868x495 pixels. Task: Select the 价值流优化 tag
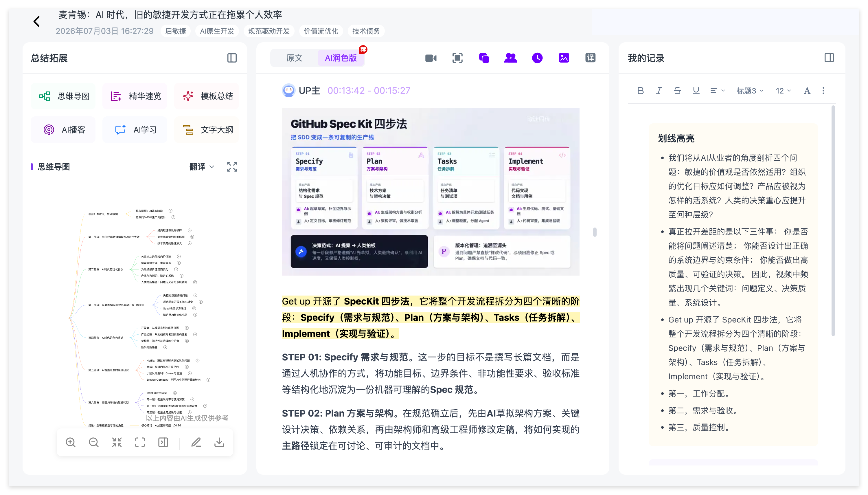click(321, 31)
